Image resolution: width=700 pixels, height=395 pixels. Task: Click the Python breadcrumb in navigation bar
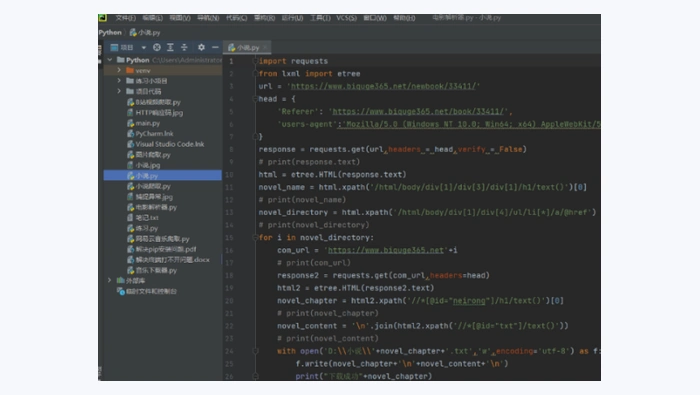pos(110,33)
